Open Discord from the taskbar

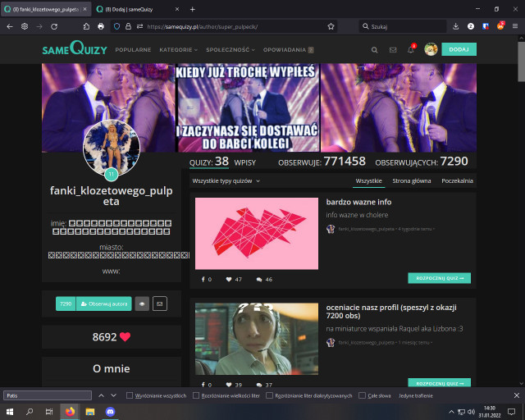click(x=111, y=411)
